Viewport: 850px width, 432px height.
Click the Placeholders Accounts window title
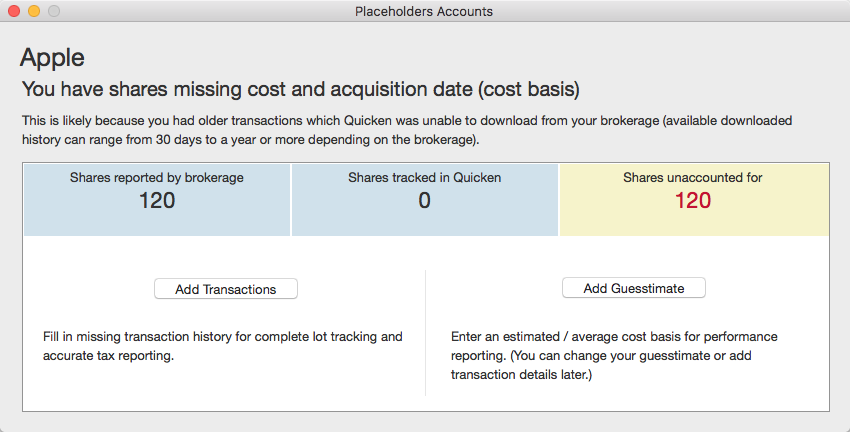tap(424, 12)
